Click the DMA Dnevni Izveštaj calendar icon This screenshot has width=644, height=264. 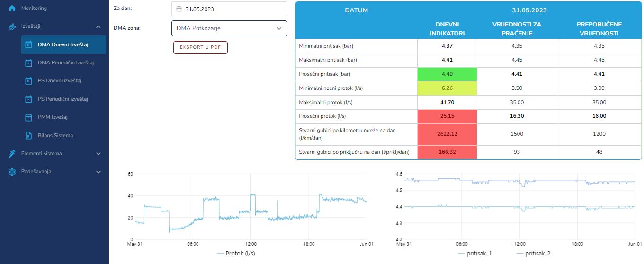pyautogui.click(x=28, y=45)
